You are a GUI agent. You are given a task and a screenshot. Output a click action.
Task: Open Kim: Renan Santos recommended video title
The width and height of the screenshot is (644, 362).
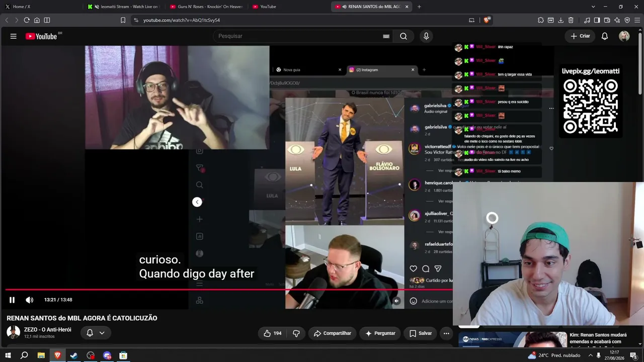click(x=598, y=338)
